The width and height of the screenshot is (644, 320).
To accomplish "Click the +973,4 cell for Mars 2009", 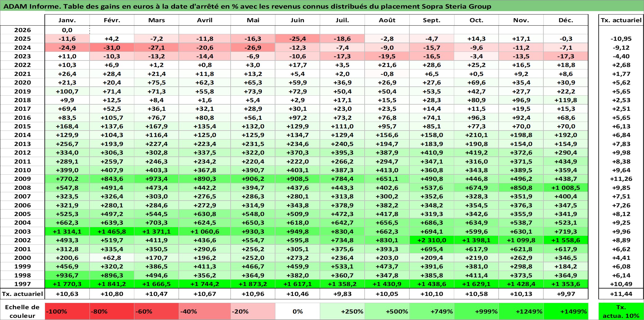I will [x=157, y=179].
